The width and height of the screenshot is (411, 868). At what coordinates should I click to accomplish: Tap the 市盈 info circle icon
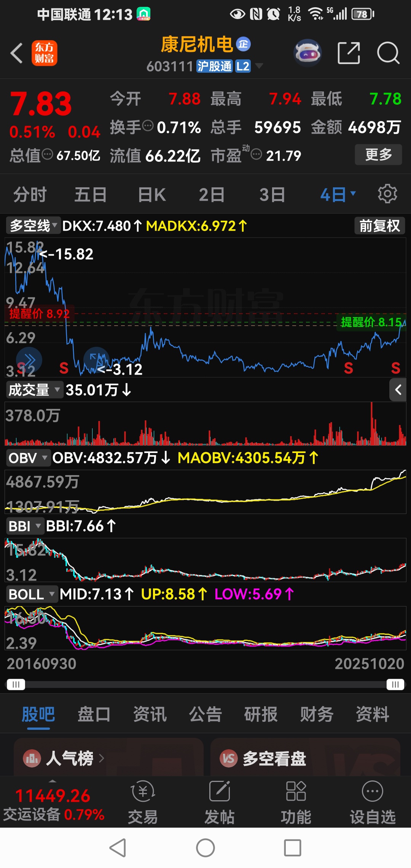click(x=256, y=154)
